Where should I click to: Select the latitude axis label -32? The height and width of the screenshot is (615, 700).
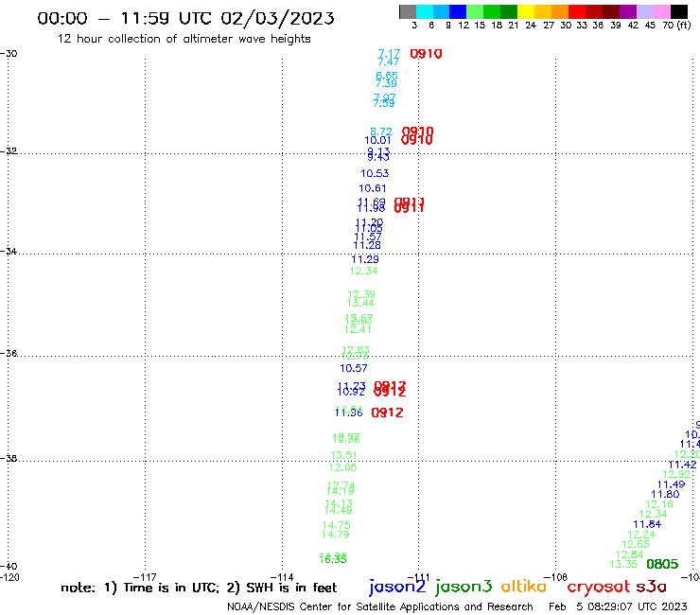click(9, 151)
